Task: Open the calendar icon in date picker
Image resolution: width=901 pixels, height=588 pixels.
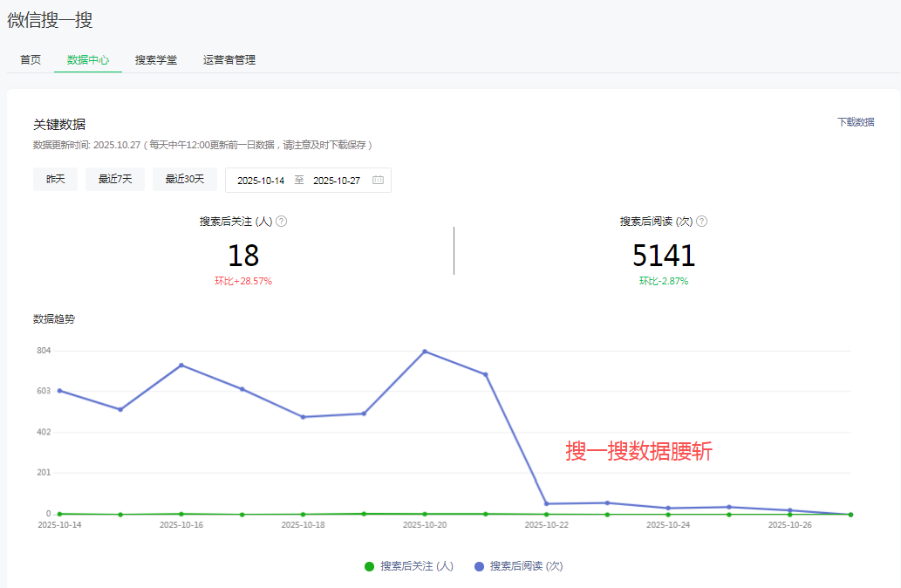Action: 378,180
